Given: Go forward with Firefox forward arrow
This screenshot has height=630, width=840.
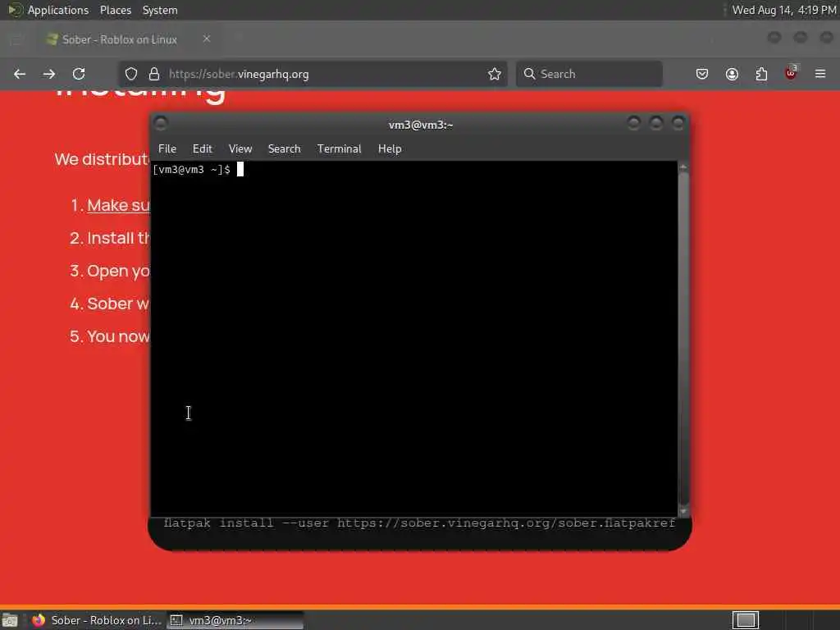Looking at the screenshot, I should 49,74.
